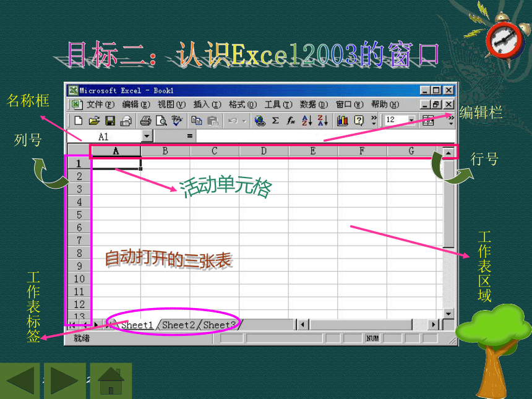532x399 pixels.
Task: Click the Paste clipboard icon
Action: click(x=212, y=121)
